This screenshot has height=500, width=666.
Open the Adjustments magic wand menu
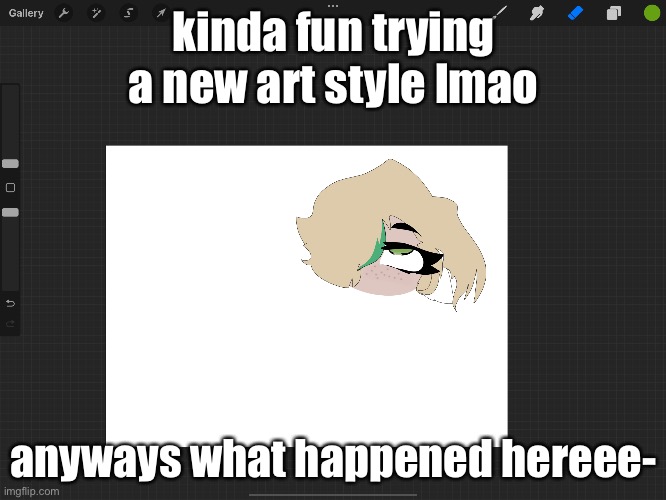96,13
